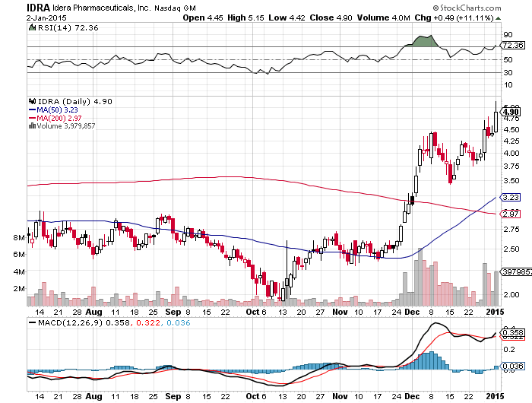Click the 3979857 volume value tag

(516, 271)
